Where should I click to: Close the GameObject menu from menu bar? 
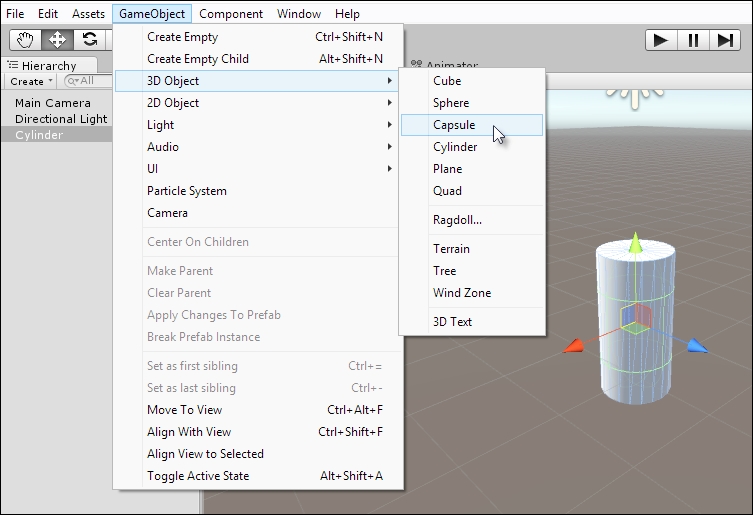click(152, 14)
